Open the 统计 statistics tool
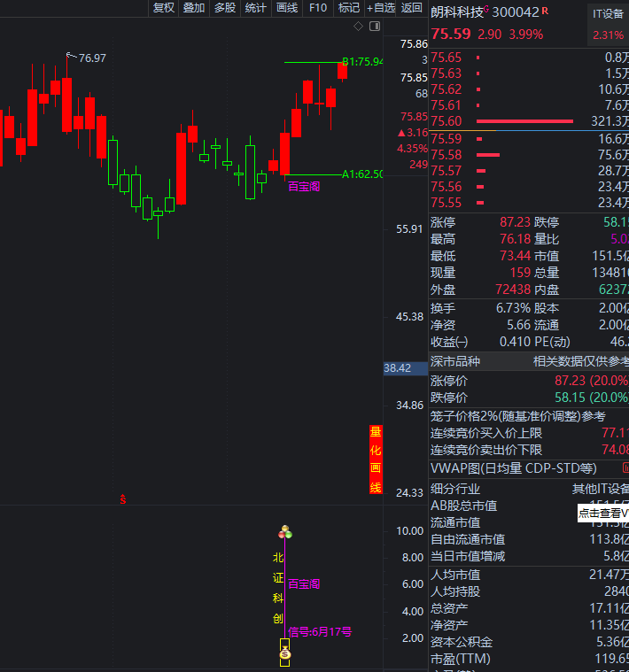This screenshot has height=672, width=629. point(255,8)
